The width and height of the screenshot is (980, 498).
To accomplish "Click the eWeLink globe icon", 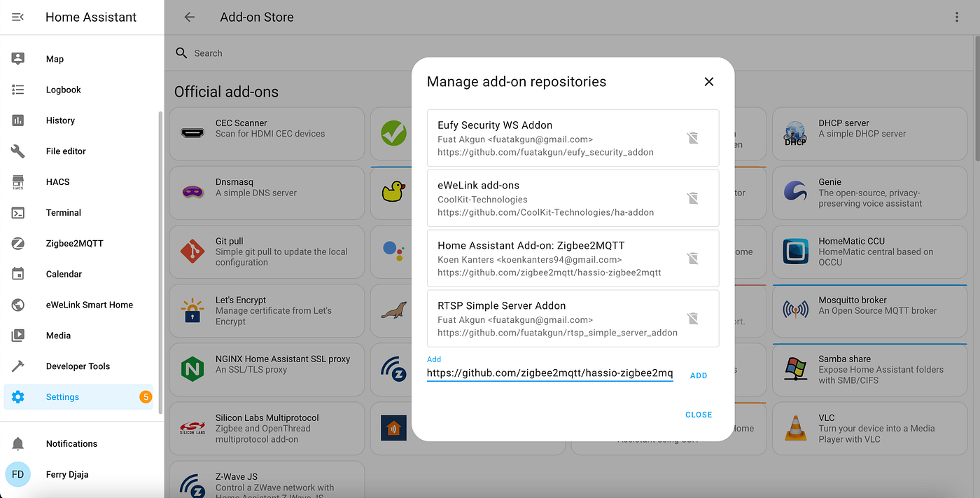I will pyautogui.click(x=18, y=305).
